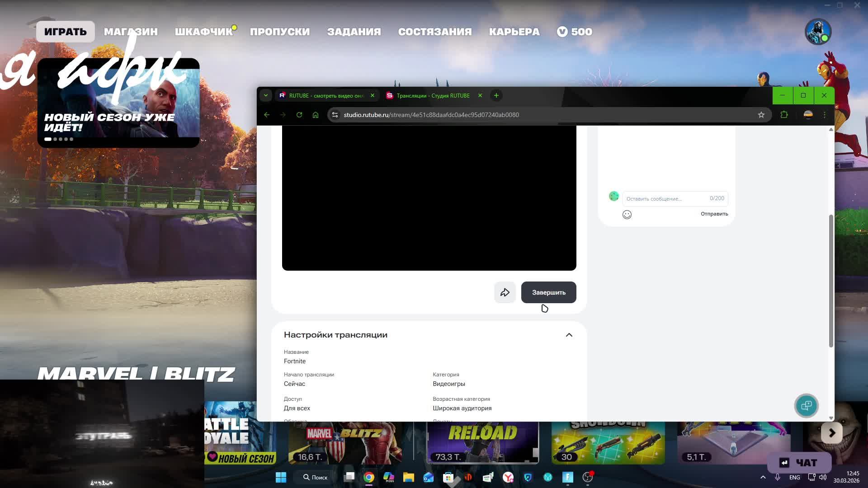Open the emoji picker in chat
This screenshot has width=868, height=488.
627,215
